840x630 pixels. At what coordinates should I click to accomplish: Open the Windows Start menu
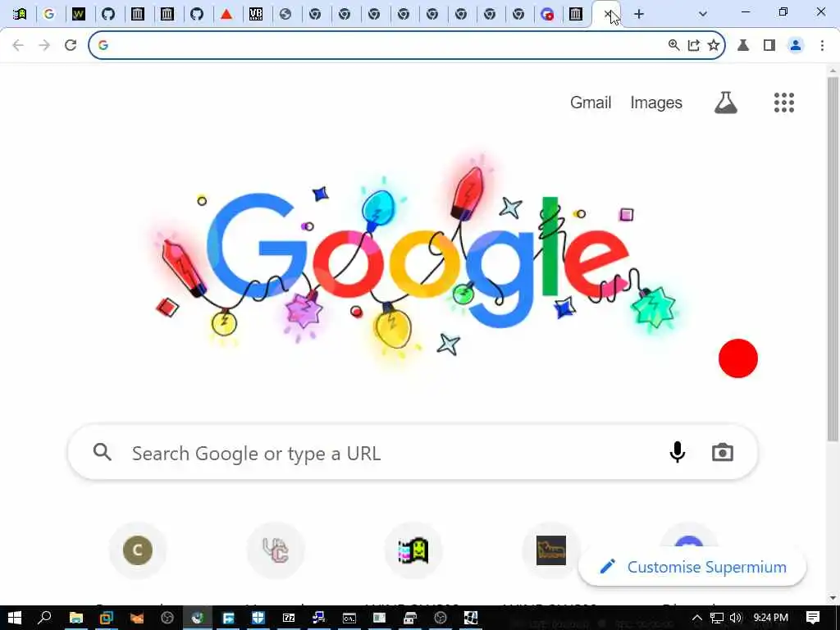click(15, 618)
